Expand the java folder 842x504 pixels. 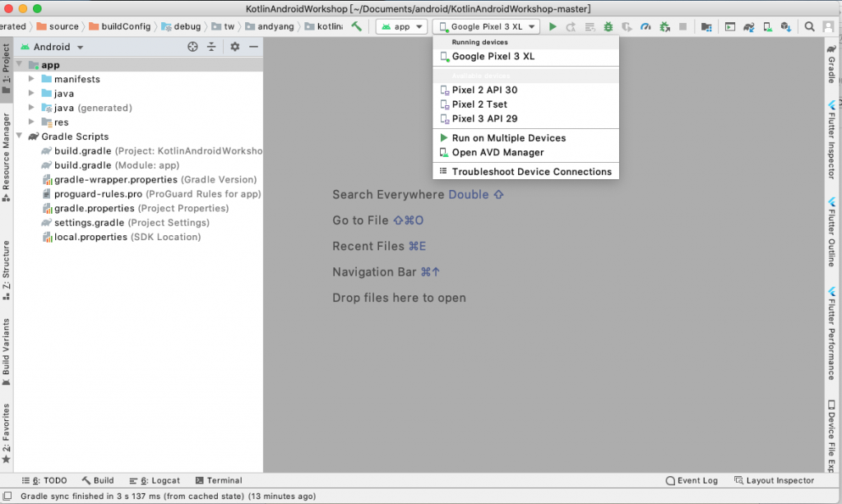[31, 94]
